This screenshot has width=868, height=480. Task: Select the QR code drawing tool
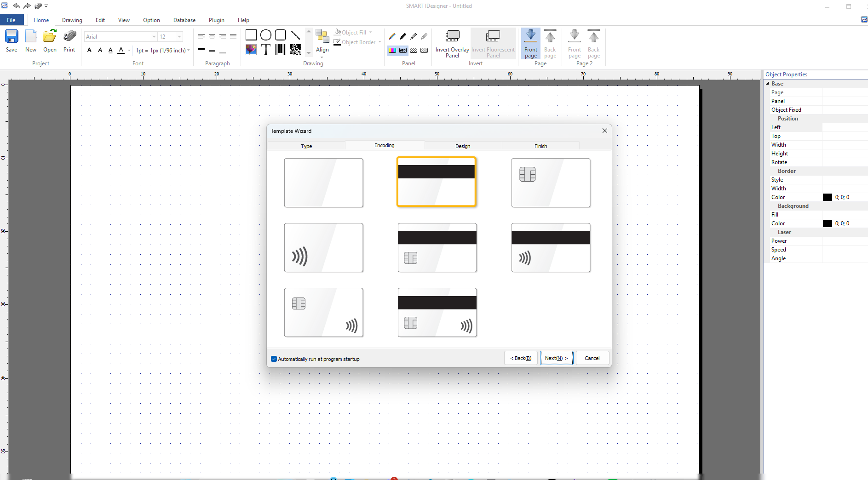click(x=295, y=50)
